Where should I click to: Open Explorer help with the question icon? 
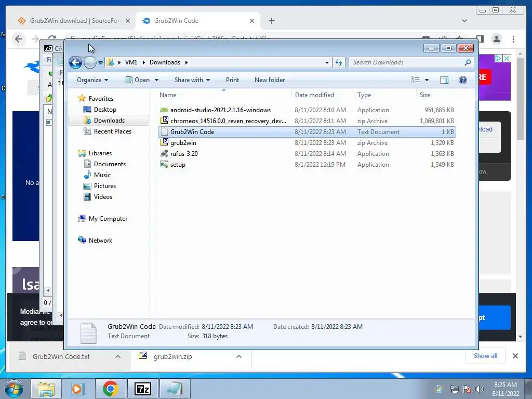click(463, 80)
